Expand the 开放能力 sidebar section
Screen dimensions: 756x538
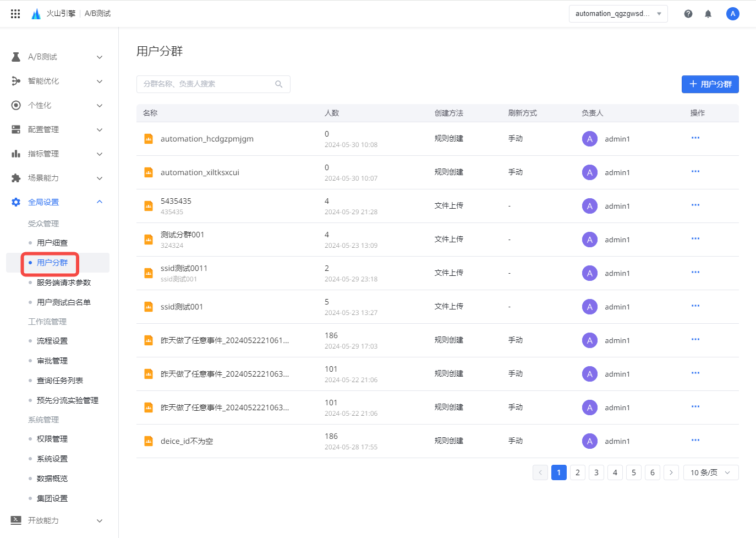pos(100,520)
